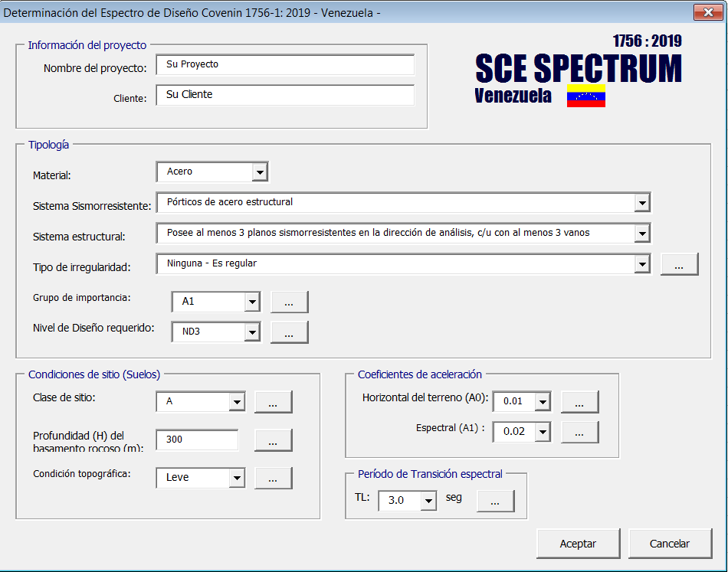Open the Tipo de irregularidad dropdown
The width and height of the screenshot is (728, 572).
pyautogui.click(x=642, y=264)
